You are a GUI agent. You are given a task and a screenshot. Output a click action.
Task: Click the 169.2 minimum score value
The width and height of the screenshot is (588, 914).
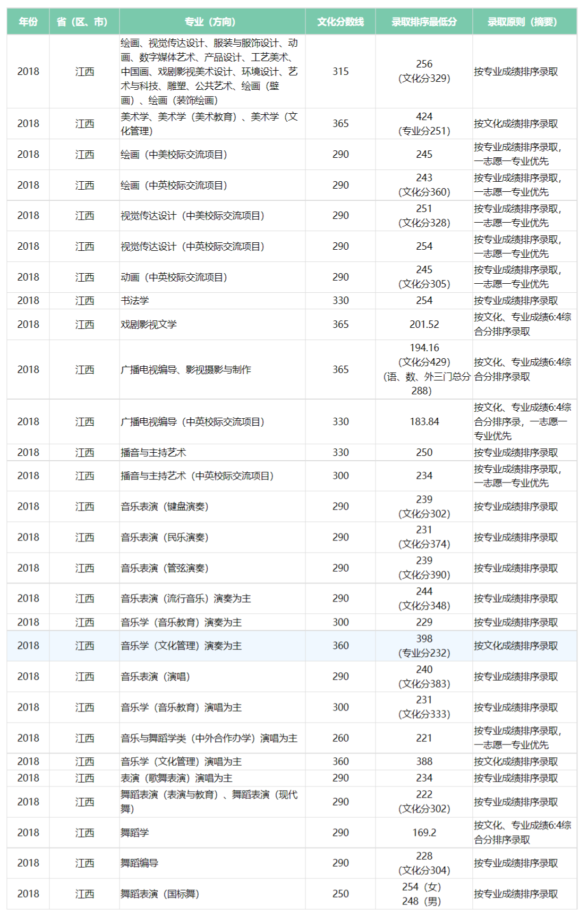point(424,833)
